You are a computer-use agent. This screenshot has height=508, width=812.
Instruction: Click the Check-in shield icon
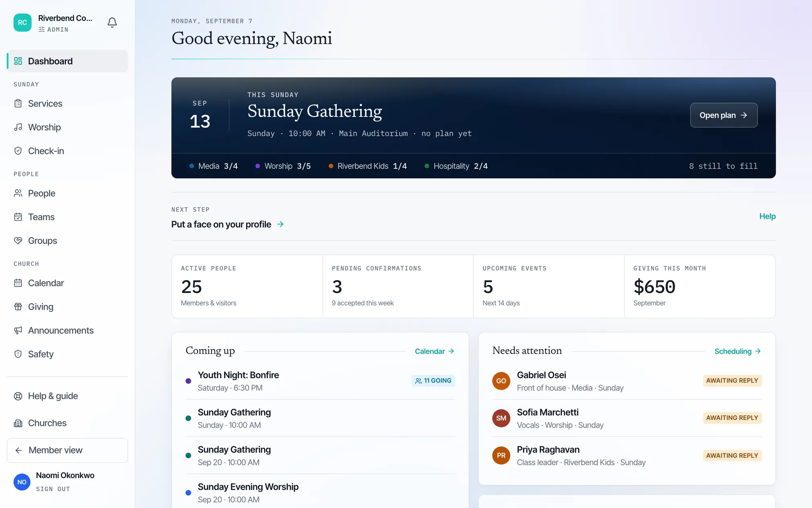pos(18,151)
